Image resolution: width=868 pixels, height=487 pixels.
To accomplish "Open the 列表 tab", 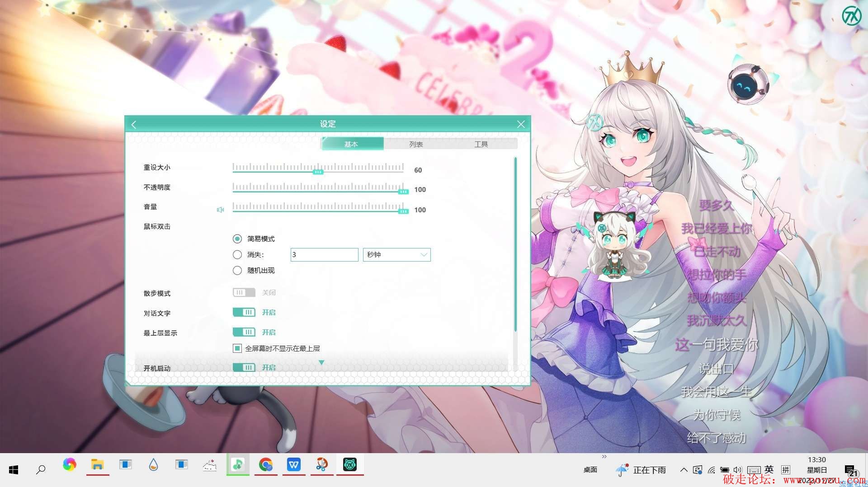I will 416,144.
